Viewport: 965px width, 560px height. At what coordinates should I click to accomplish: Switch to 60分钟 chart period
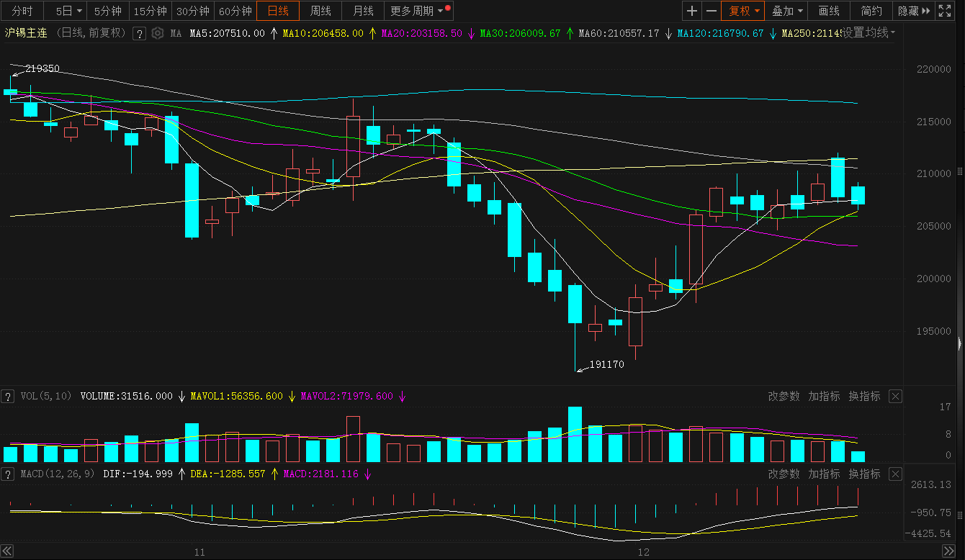pyautogui.click(x=235, y=11)
